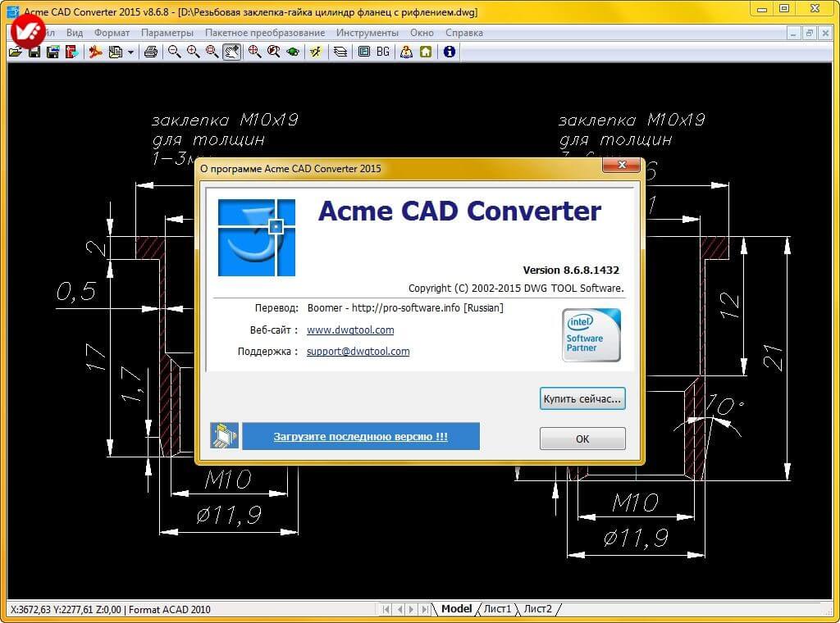Click OK in the About dialog

tap(582, 439)
